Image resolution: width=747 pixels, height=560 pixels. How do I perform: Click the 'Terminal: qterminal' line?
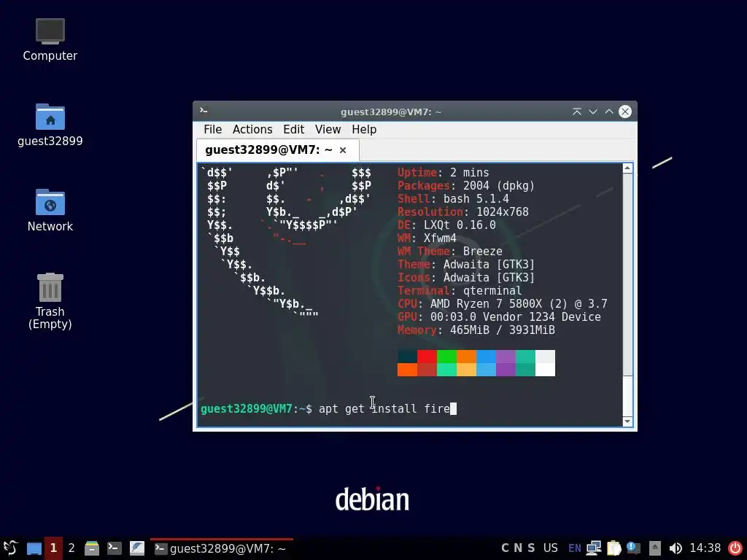click(x=460, y=290)
